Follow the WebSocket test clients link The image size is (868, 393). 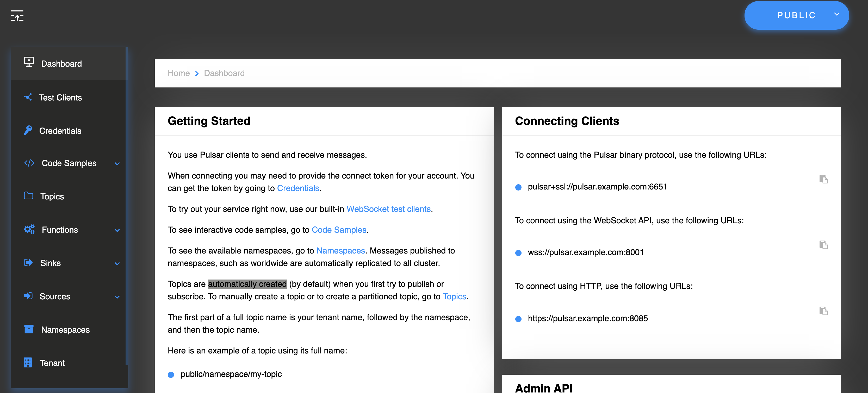tap(388, 209)
